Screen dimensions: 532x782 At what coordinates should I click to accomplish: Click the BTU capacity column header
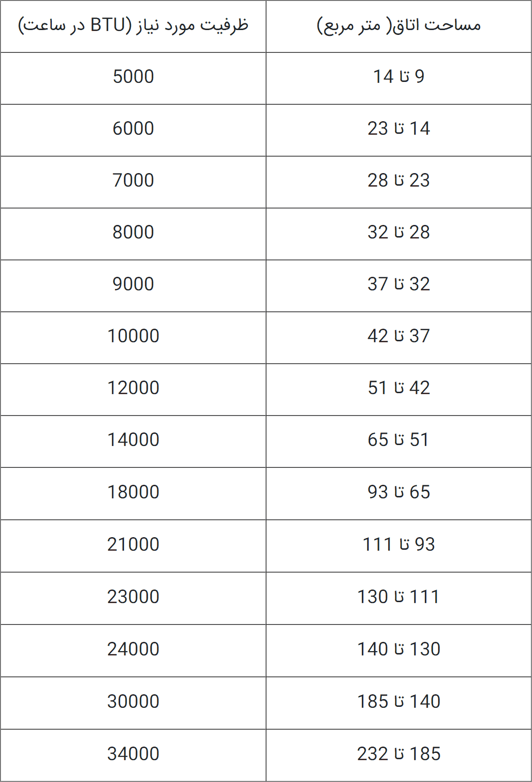133,25
